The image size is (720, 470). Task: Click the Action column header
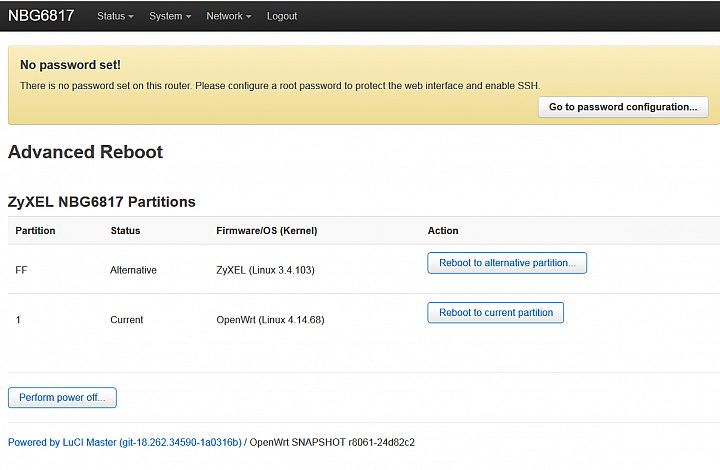443,230
